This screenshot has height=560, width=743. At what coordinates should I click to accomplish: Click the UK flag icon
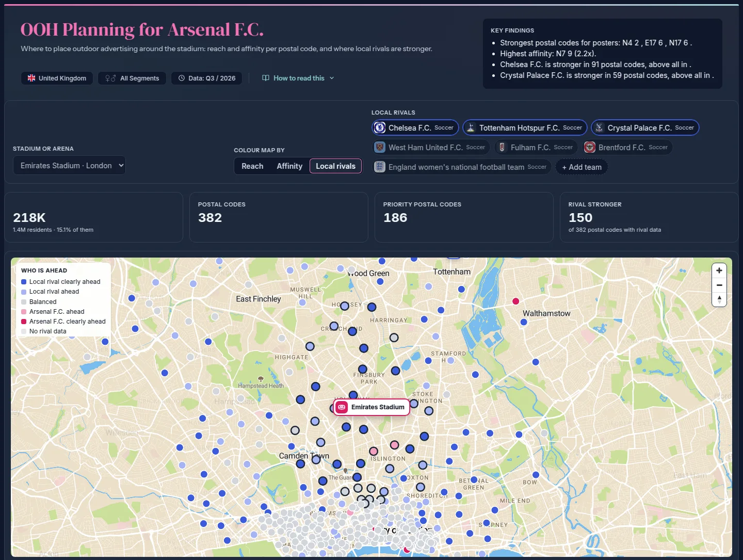31,78
